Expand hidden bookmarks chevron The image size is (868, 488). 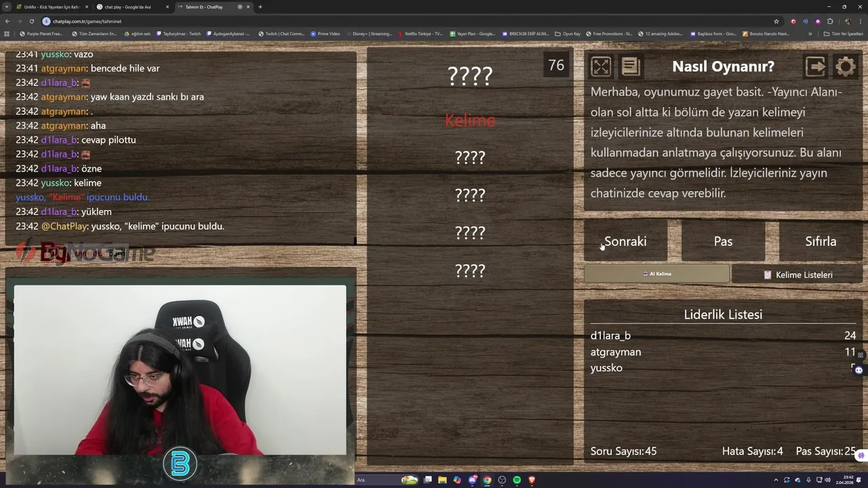click(810, 33)
